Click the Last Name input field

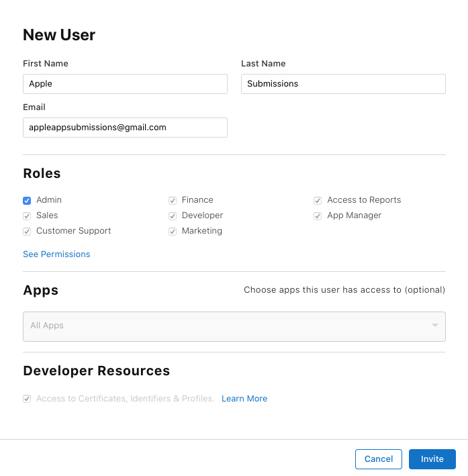tap(343, 84)
